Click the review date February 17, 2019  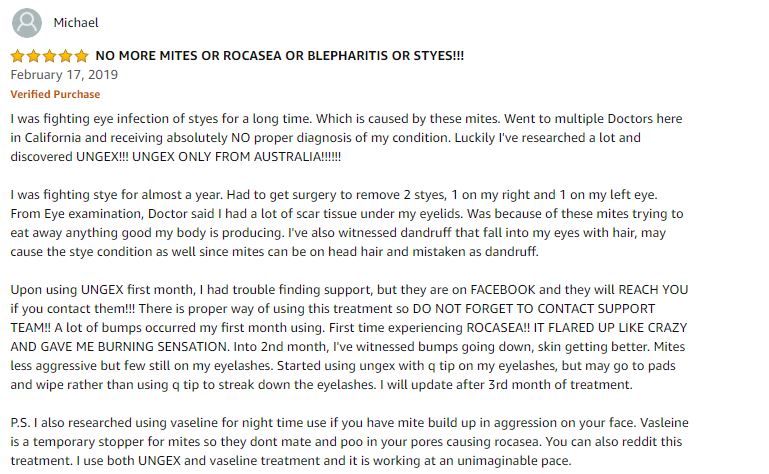coord(64,75)
